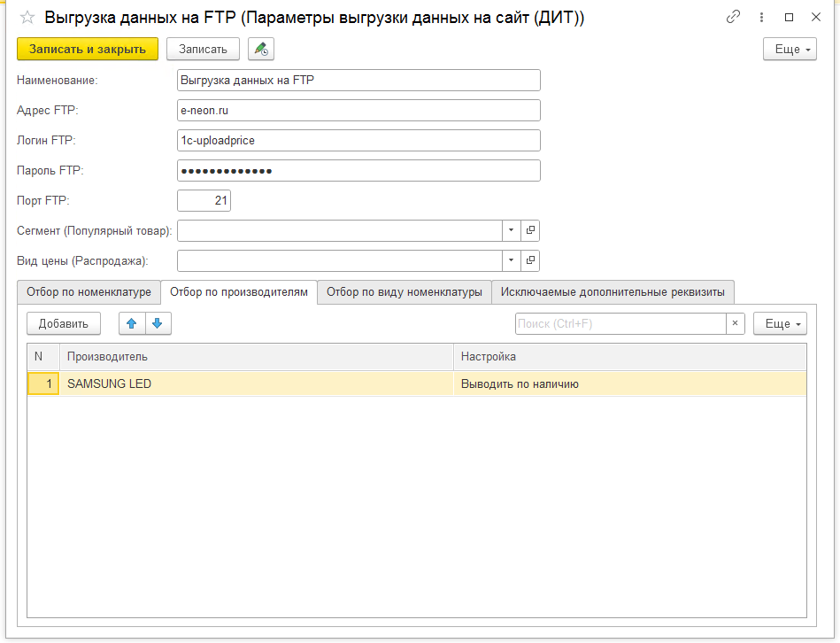Open the top Еще dropdown menu
Screen dimensions: 840x643
pos(790,50)
